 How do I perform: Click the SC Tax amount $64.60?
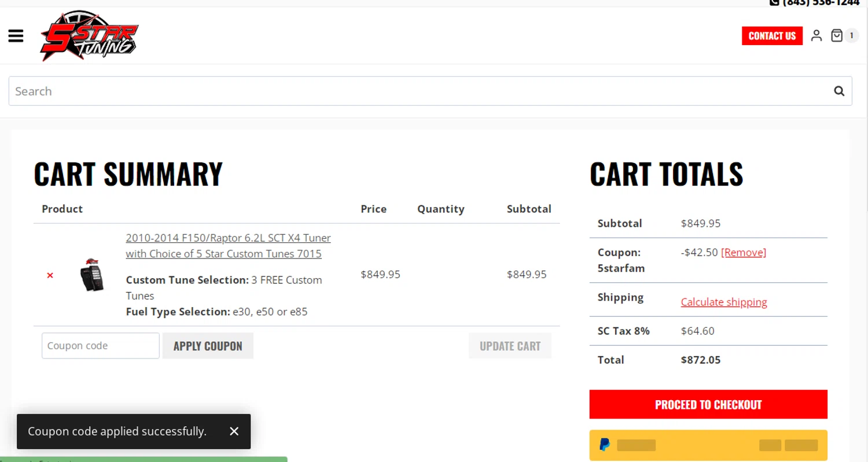[x=698, y=331]
